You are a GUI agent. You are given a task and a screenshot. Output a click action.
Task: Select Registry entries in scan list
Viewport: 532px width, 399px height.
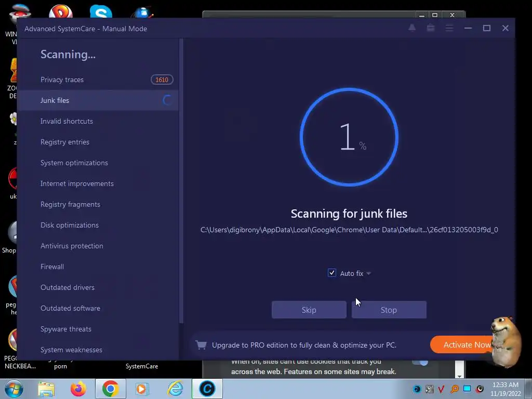98,142
